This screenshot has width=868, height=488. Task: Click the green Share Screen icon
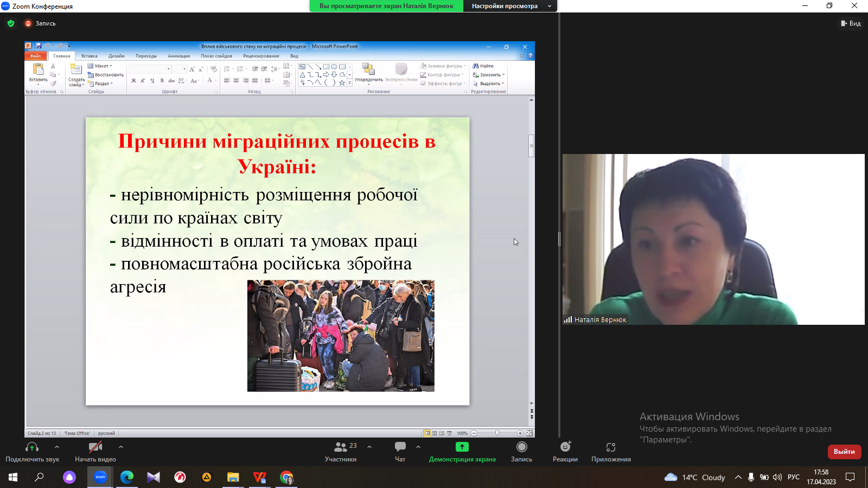click(462, 447)
